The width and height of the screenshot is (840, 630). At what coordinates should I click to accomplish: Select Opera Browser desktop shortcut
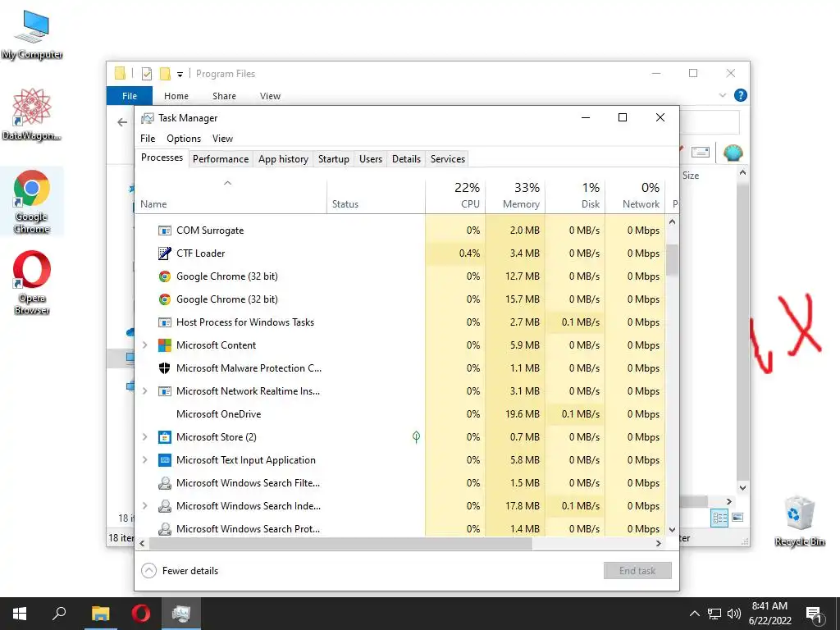(32, 283)
